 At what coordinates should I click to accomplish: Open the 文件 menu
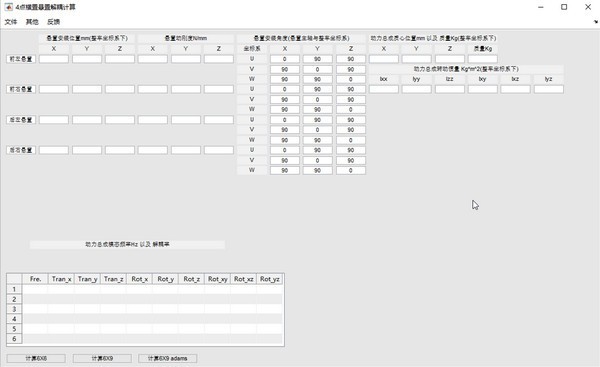(11, 22)
